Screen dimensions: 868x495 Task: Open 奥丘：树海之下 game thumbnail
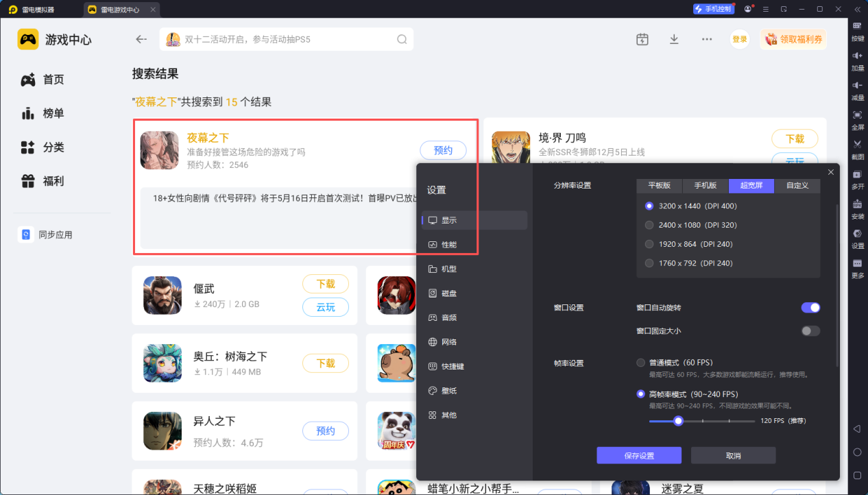pos(162,363)
